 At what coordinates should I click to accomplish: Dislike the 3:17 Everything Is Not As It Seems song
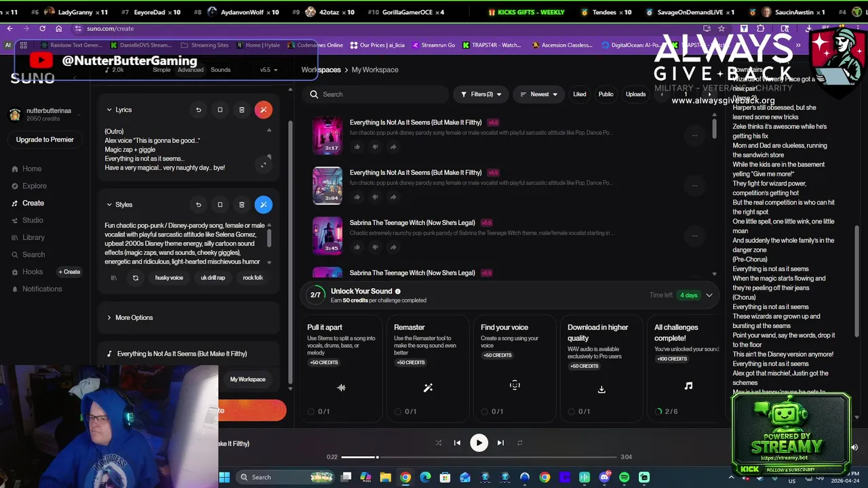pos(375,147)
